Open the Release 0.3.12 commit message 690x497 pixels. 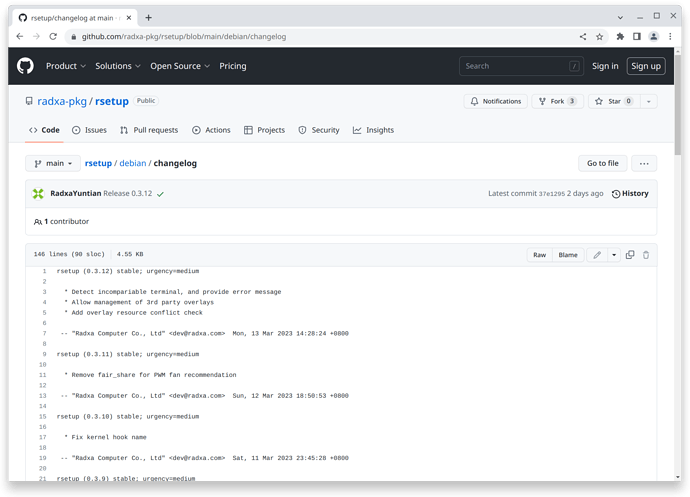[x=128, y=193]
